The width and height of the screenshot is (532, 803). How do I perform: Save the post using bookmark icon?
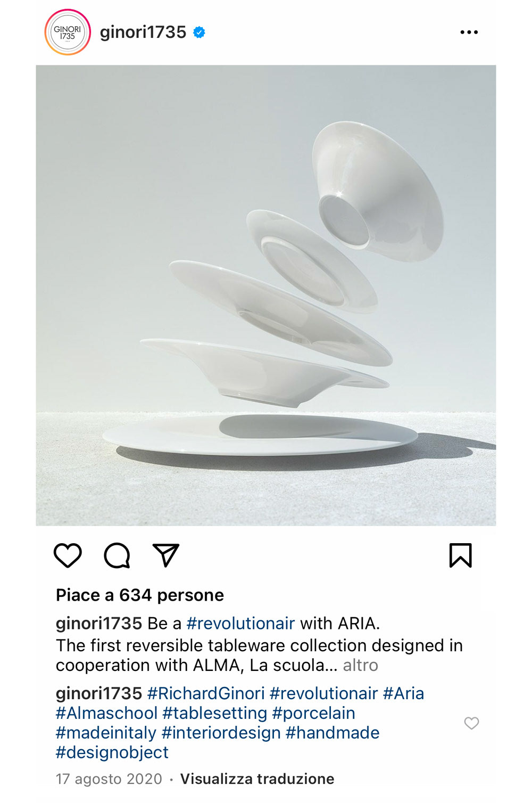(460, 555)
